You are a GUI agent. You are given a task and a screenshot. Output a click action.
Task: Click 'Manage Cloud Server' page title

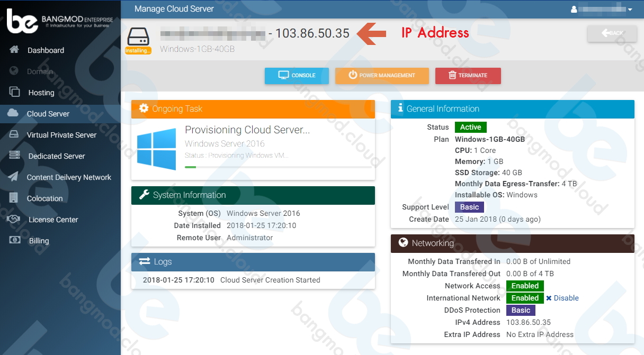click(174, 9)
